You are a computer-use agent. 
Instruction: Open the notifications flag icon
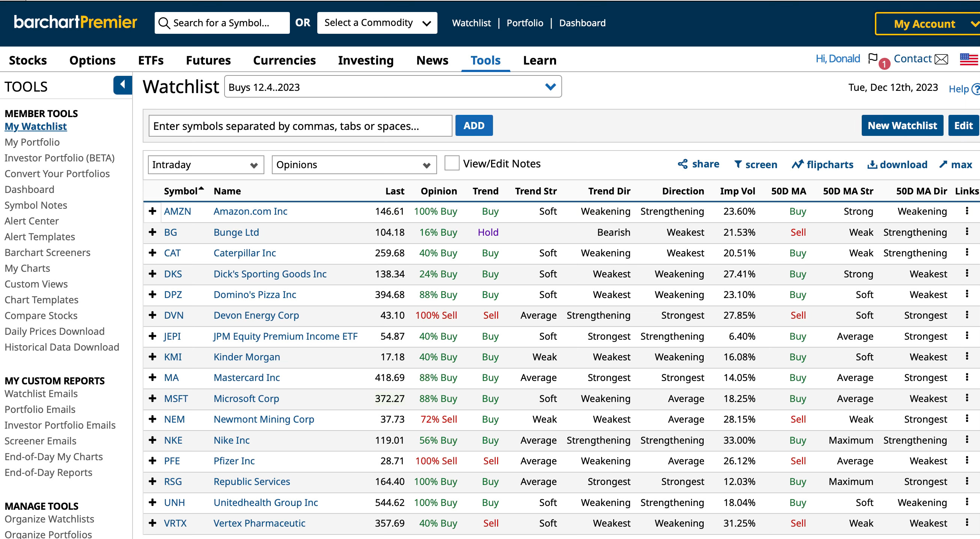pyautogui.click(x=873, y=58)
